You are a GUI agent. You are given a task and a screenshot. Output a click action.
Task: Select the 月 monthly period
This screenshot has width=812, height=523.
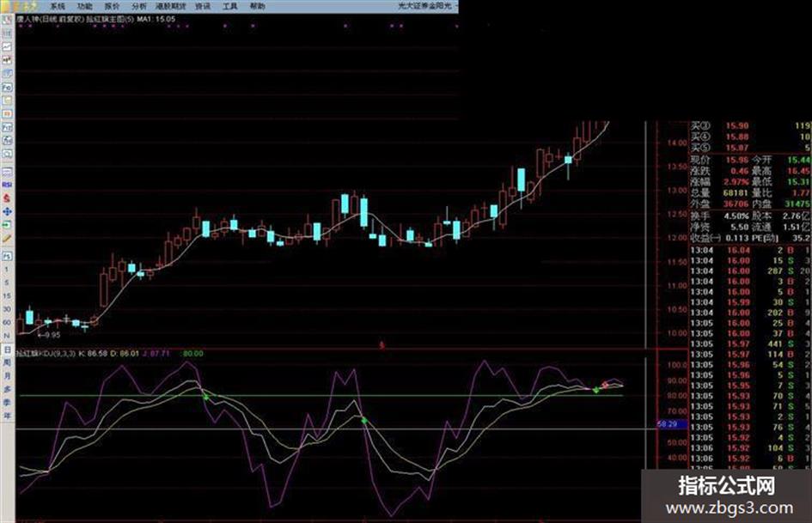pyautogui.click(x=7, y=376)
